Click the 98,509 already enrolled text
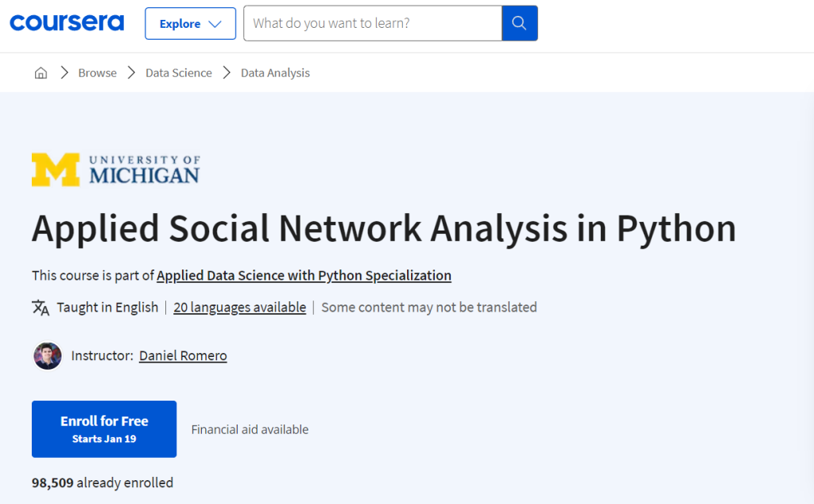The image size is (814, 504). click(102, 483)
